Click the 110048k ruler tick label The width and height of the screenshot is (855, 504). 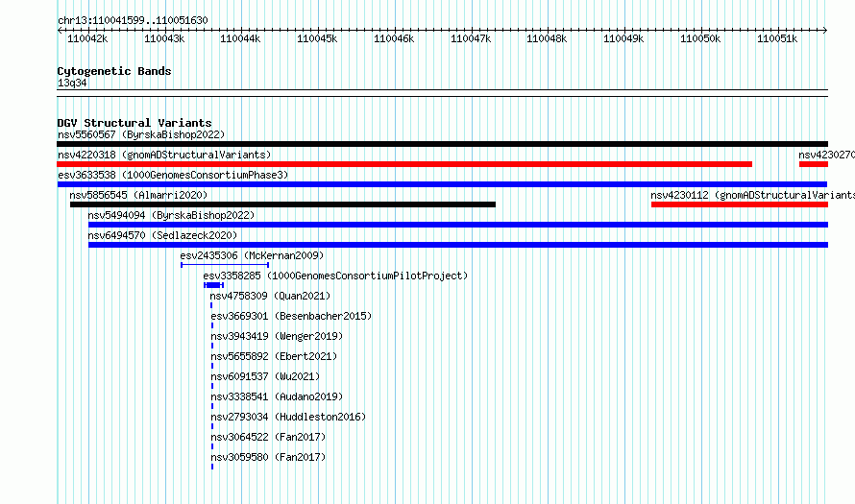(547, 38)
